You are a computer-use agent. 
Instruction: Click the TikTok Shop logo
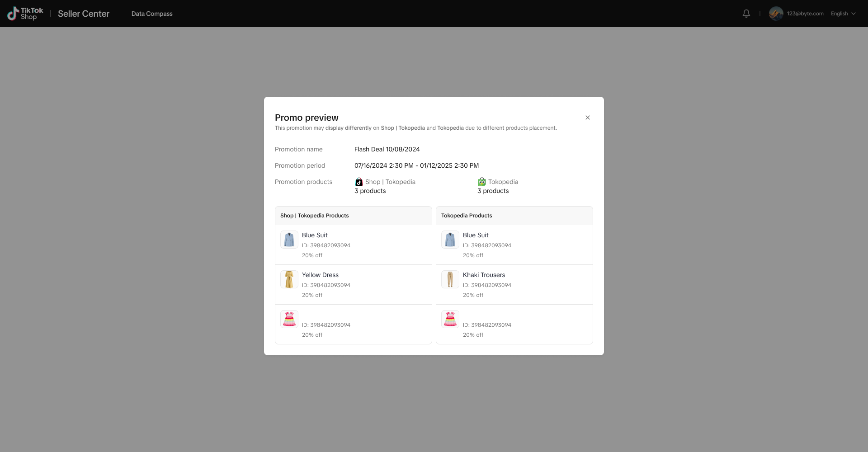click(25, 14)
